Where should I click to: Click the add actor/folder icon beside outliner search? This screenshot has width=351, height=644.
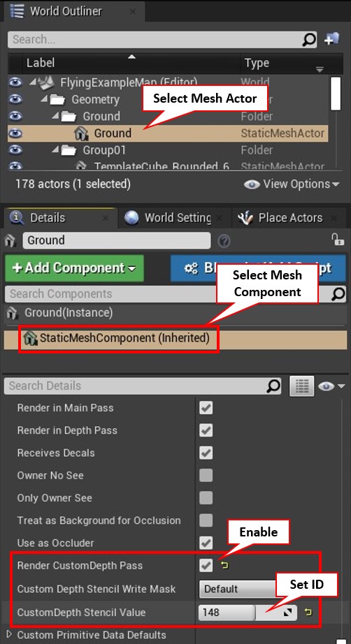tap(331, 39)
